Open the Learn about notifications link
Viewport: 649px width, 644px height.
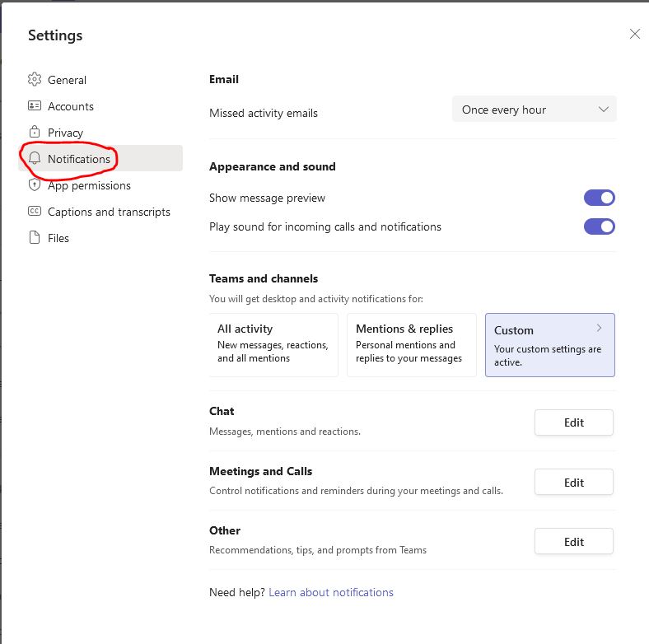[331, 592]
